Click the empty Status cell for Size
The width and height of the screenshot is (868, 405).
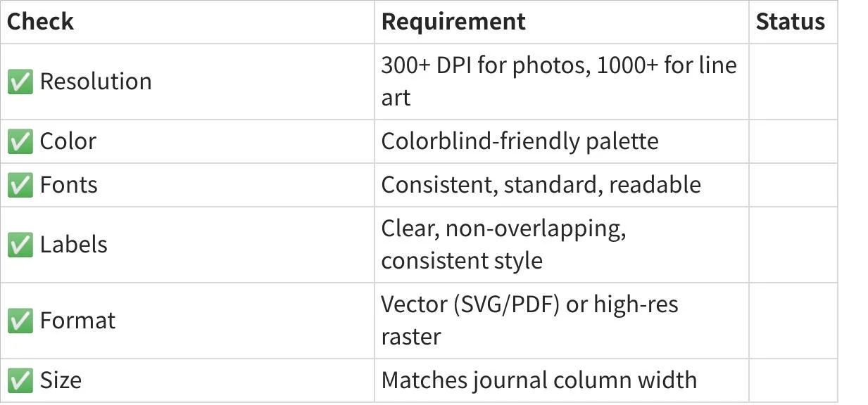click(x=793, y=380)
